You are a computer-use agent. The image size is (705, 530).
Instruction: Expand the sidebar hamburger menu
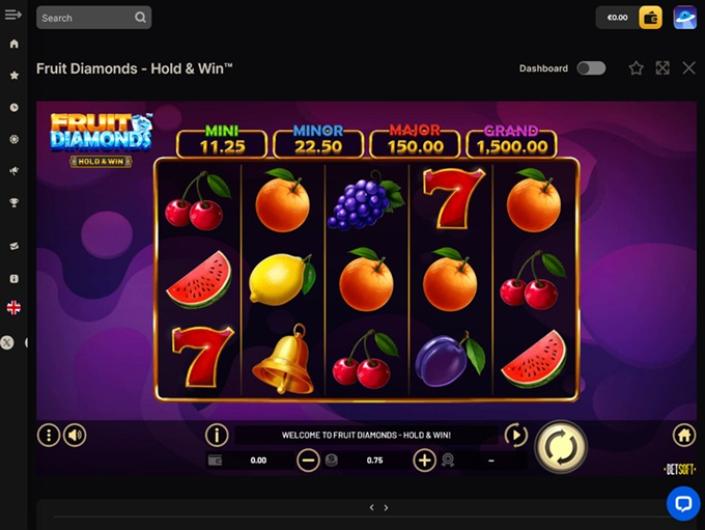pyautogui.click(x=13, y=14)
